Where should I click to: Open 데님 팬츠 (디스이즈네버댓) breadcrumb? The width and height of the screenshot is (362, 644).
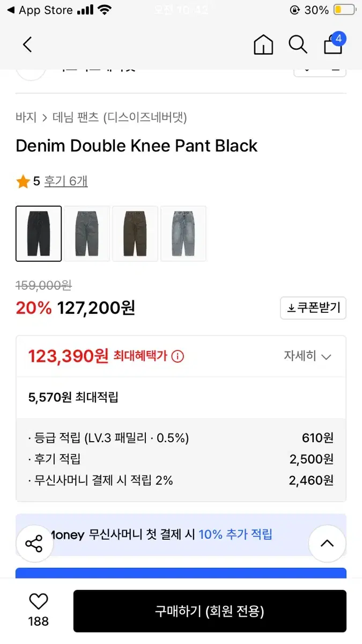coord(120,117)
